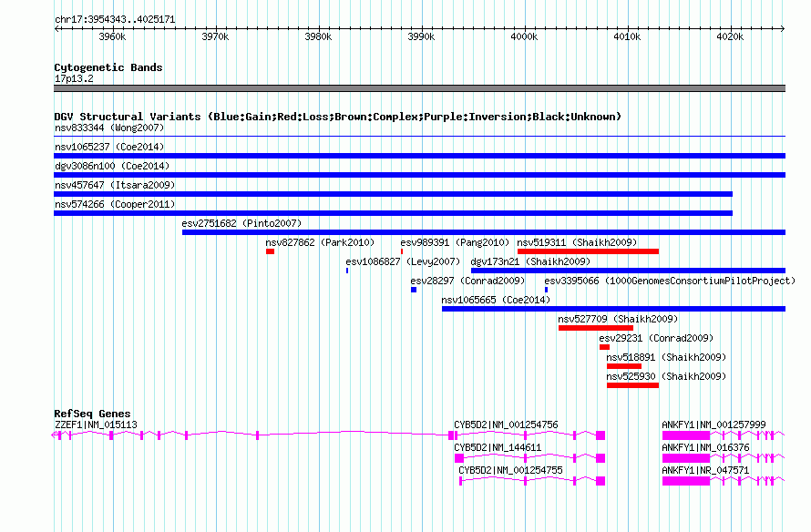Viewport: 811px width, 532px height.
Task: Click the tiny blue esv1086827 (Levy2007) marker
Action: [347, 271]
